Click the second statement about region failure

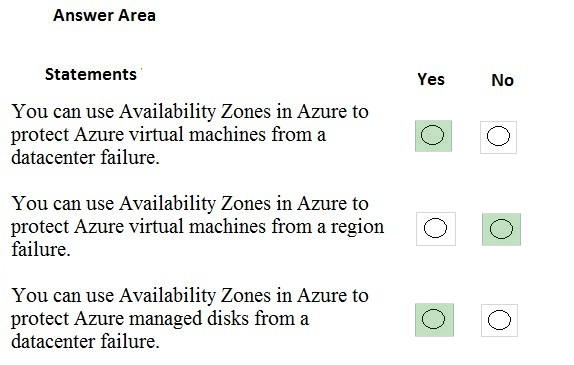197,226
